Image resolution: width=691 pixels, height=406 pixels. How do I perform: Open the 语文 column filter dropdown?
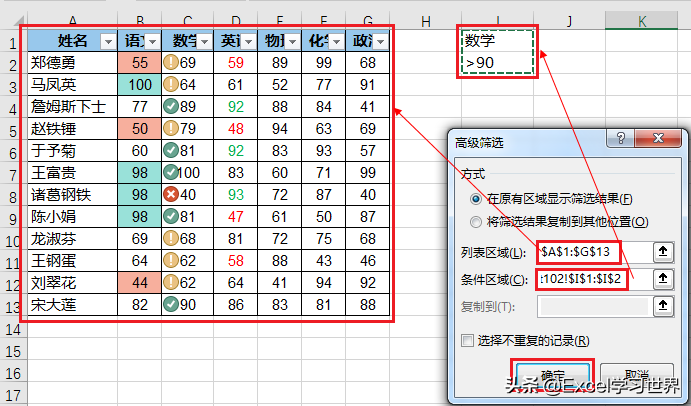(x=152, y=41)
